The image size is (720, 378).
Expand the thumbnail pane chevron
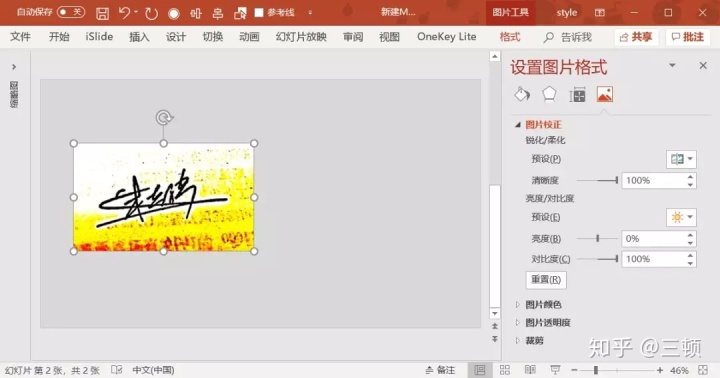pyautogui.click(x=14, y=67)
